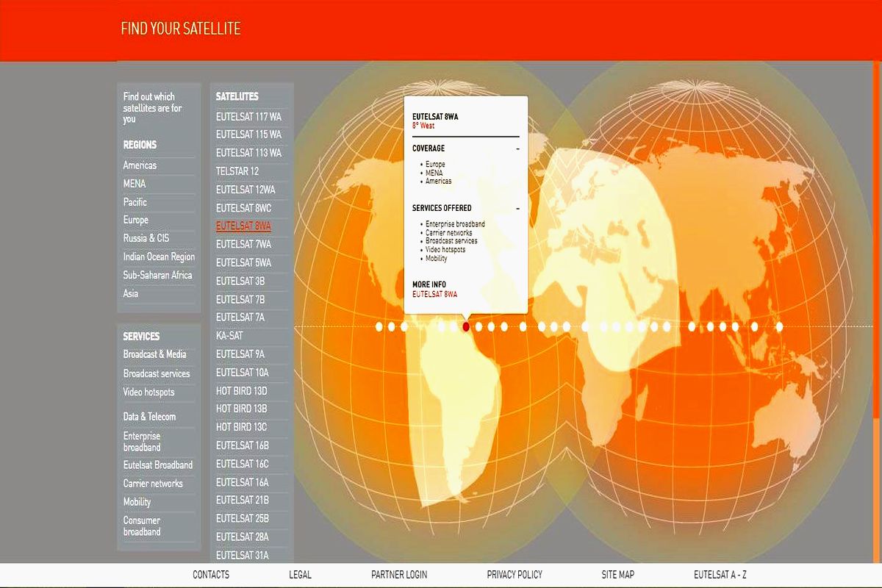Open the Site Map footer link
This screenshot has width=882, height=588.
pyautogui.click(x=618, y=575)
